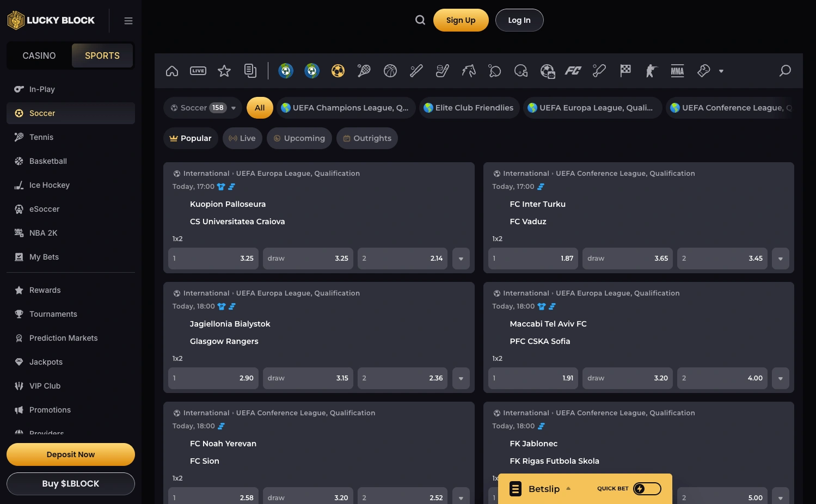Screen dimensions: 816x504
Task: Filter by Elite Club Friendlies
Action: tap(469, 108)
